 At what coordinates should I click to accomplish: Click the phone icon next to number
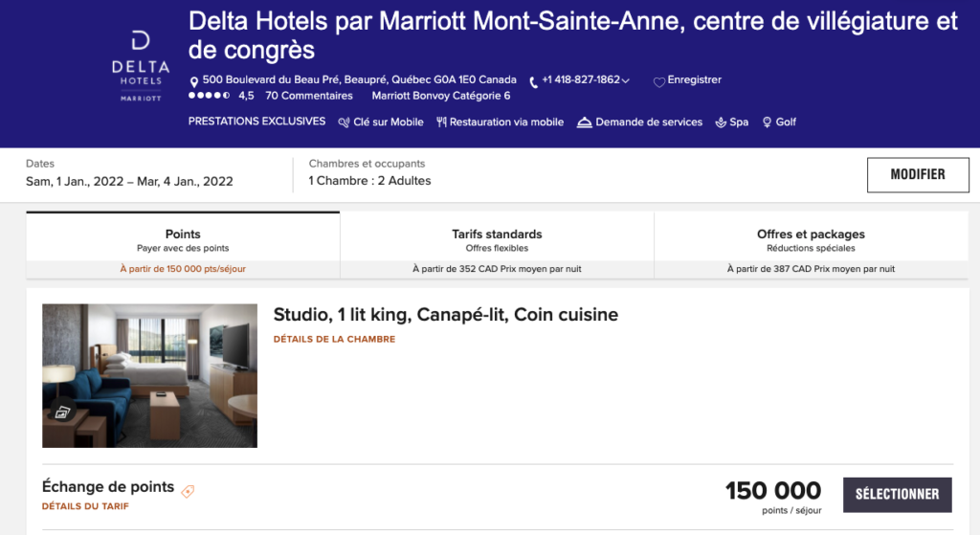[x=534, y=81]
